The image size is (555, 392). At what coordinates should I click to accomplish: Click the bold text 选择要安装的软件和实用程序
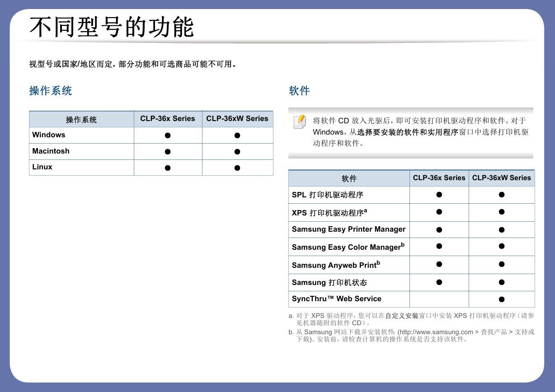click(x=408, y=132)
